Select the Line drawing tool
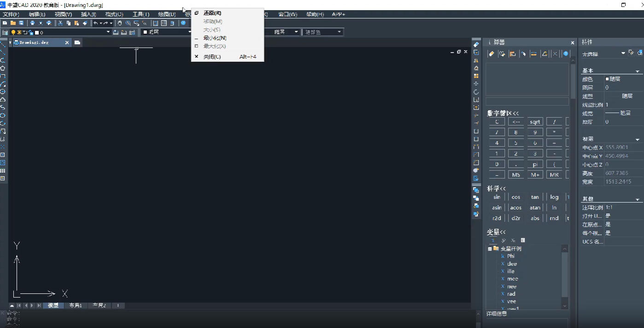644x328 pixels. pos(3,45)
